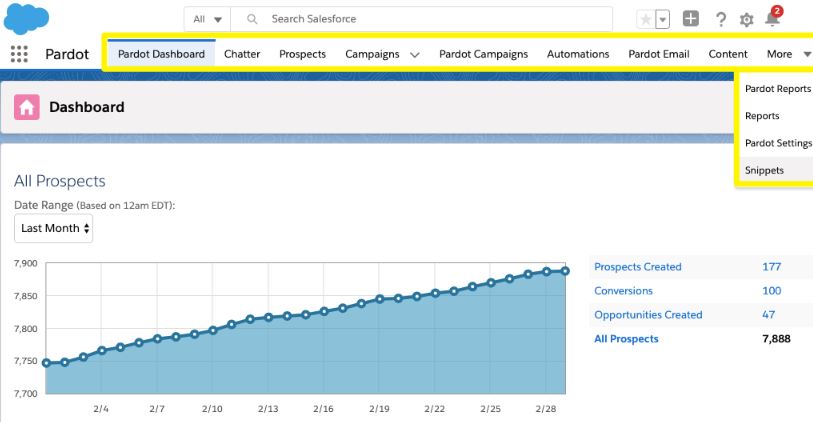The height and width of the screenshot is (422, 813).
Task: Click the 177 prospects created value
Action: (x=771, y=266)
